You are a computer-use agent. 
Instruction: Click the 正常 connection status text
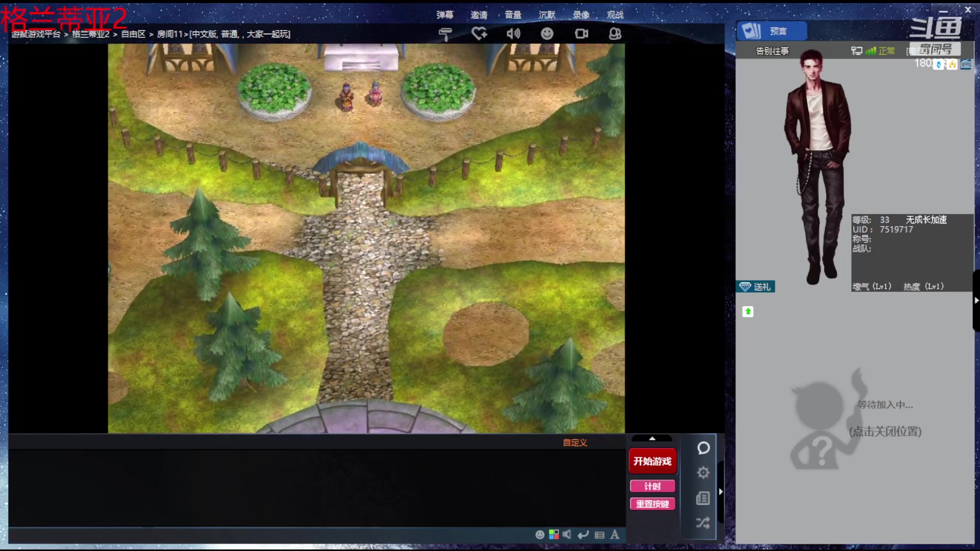click(x=887, y=51)
